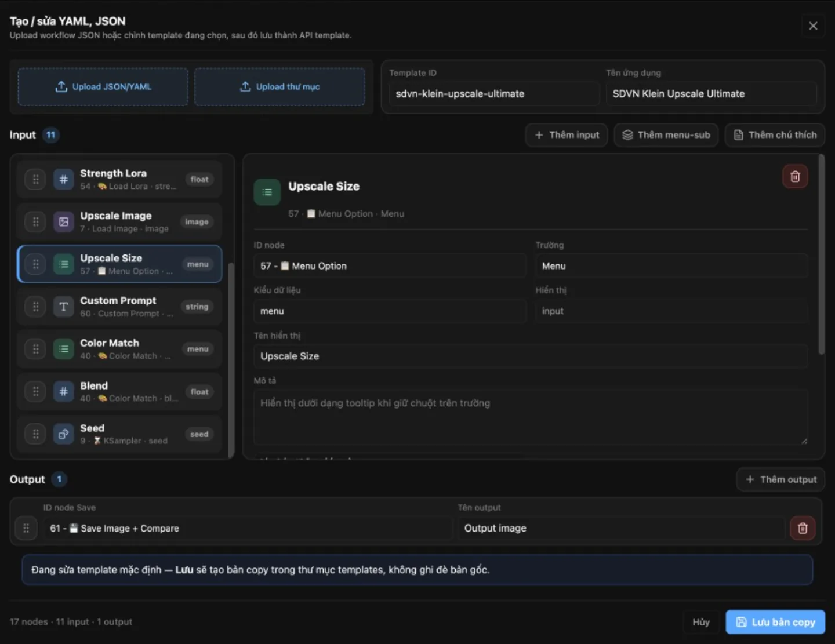This screenshot has width=835, height=644.
Task: Click the Tên hiển thị field Upscale Size
Action: (531, 356)
